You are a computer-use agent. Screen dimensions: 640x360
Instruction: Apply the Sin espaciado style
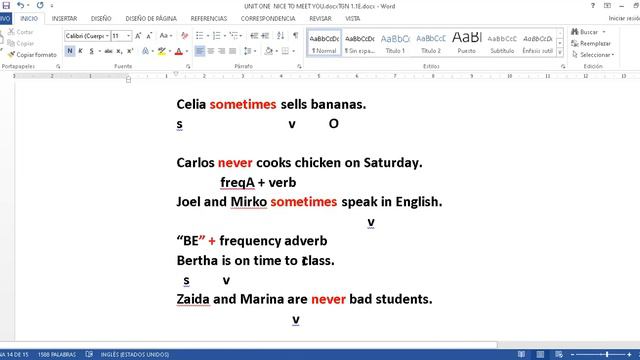coord(360,42)
